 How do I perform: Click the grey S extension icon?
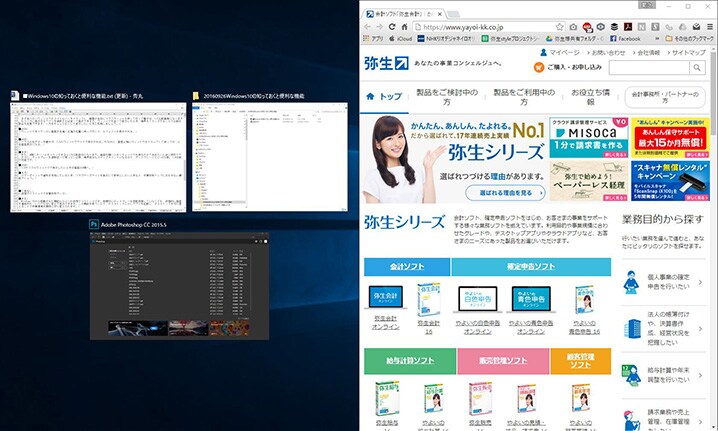point(656,27)
